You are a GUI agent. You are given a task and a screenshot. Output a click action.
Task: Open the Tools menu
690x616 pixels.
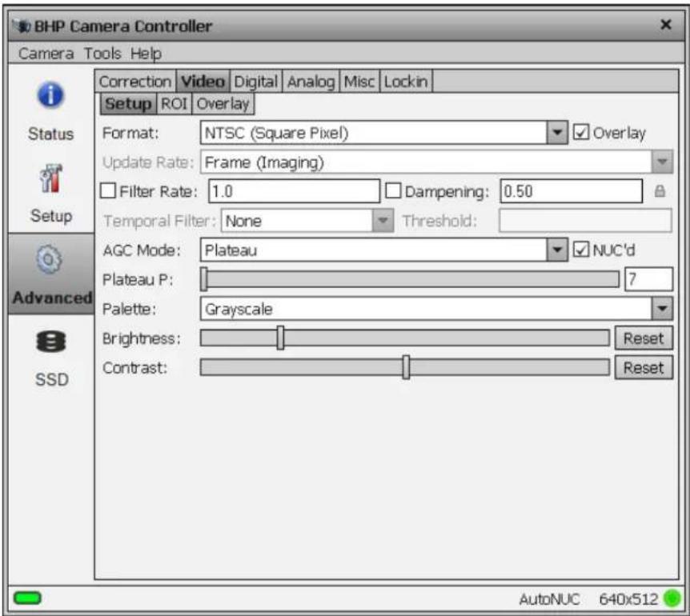click(x=102, y=54)
